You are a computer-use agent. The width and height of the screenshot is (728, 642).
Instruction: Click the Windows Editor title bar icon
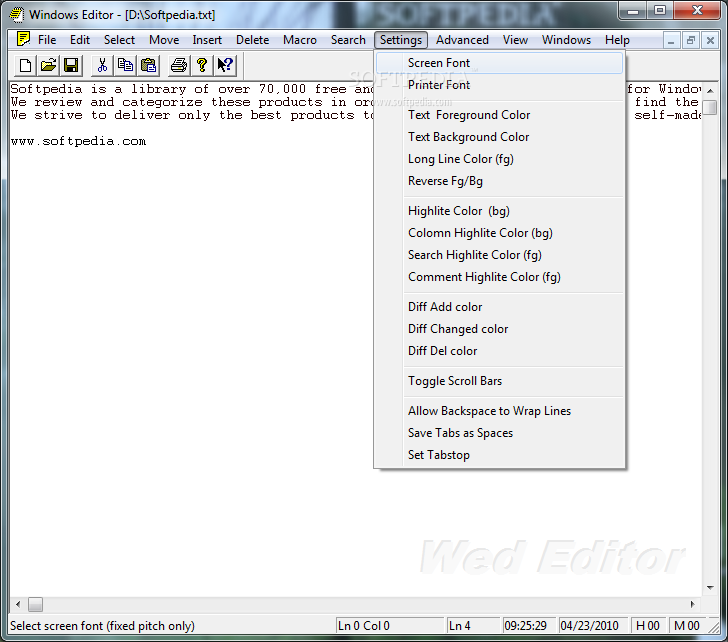(x=17, y=15)
